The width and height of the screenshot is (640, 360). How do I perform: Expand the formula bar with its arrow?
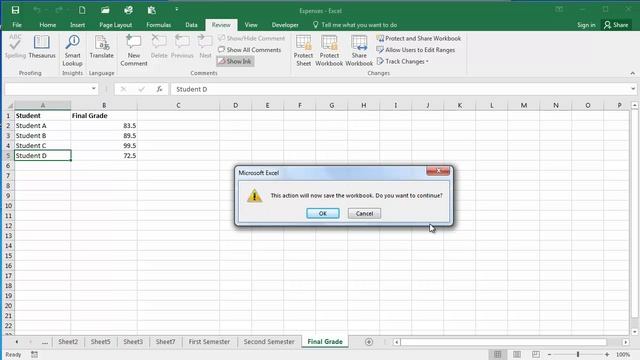point(633,89)
